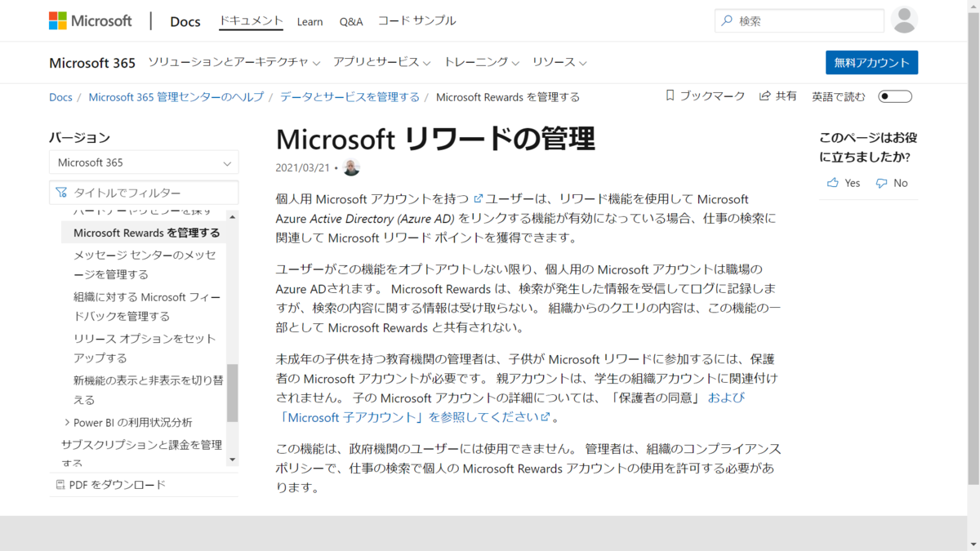Click the Microsoft リワードの管理 heading
Viewport: 980px width, 551px height.
point(435,138)
